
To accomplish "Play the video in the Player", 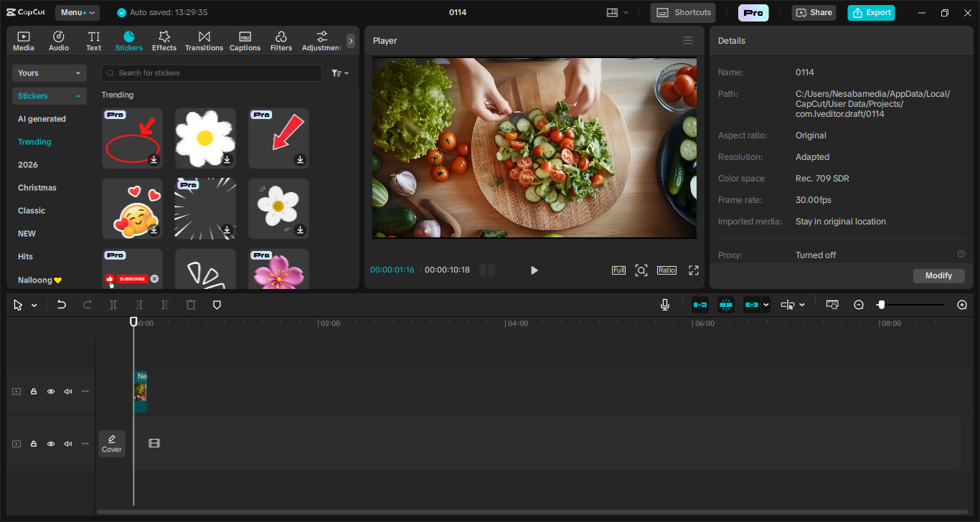I will [x=534, y=270].
